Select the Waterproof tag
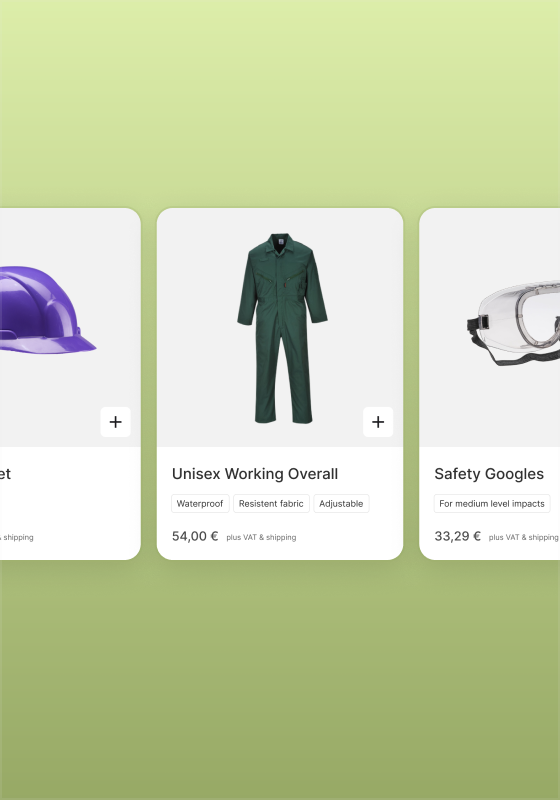 tap(200, 504)
